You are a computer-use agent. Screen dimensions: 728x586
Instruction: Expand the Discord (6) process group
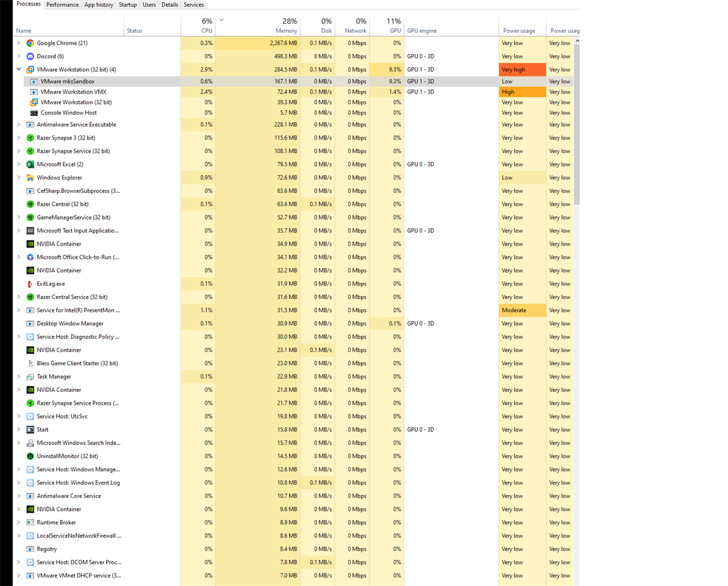tap(19, 56)
